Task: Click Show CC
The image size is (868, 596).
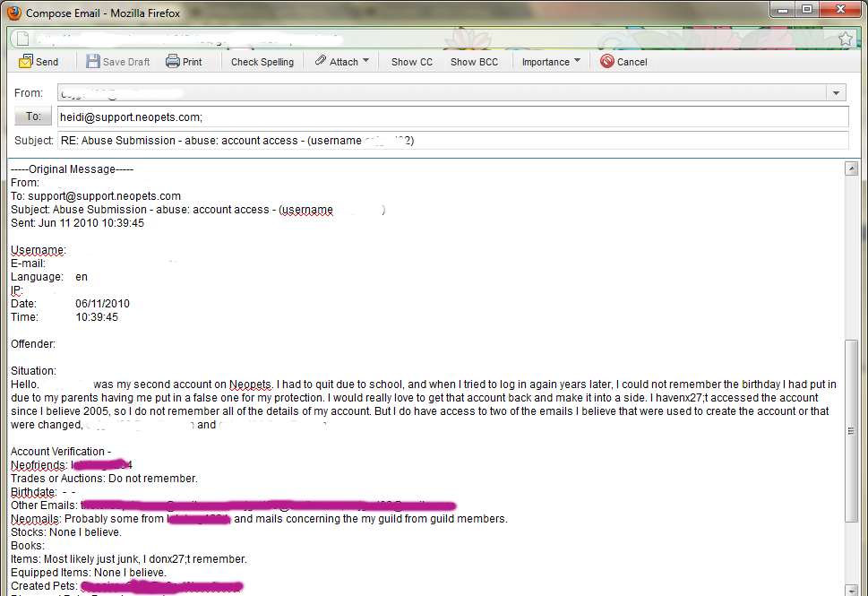Action: (412, 62)
